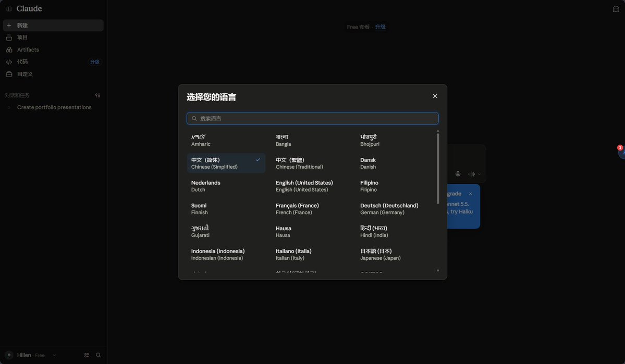625x364 pixels.
Task: Select Filipino language
Action: [x=395, y=186]
